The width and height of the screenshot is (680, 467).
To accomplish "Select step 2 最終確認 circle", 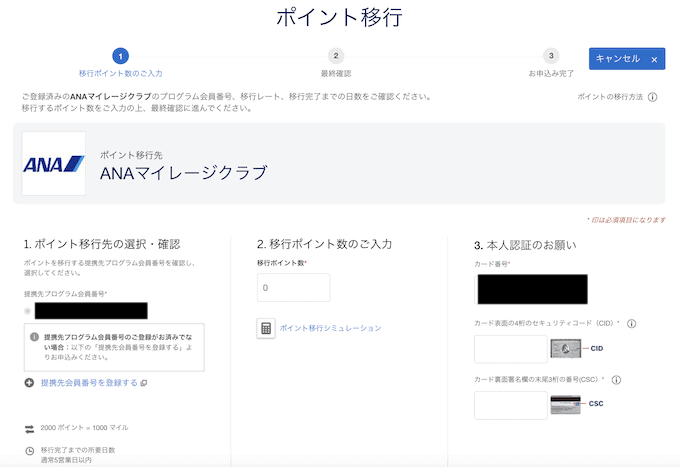I will pyautogui.click(x=336, y=56).
